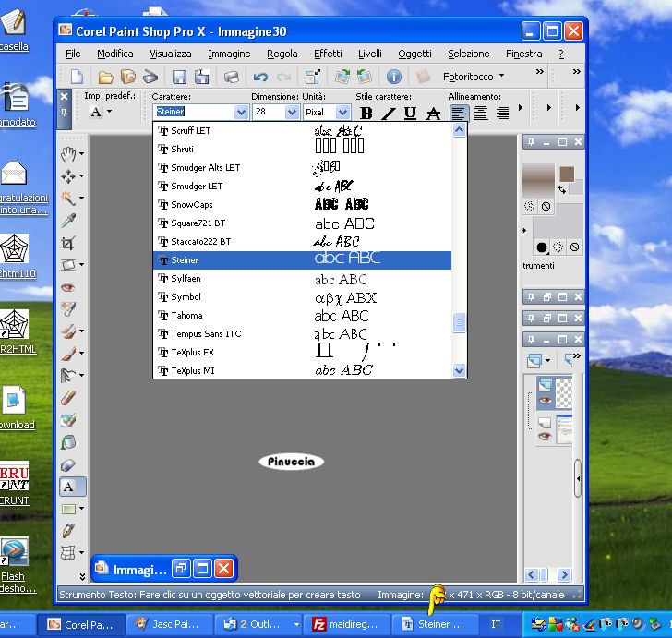Toggle Underline character style
This screenshot has width=672, height=638.
[410, 114]
